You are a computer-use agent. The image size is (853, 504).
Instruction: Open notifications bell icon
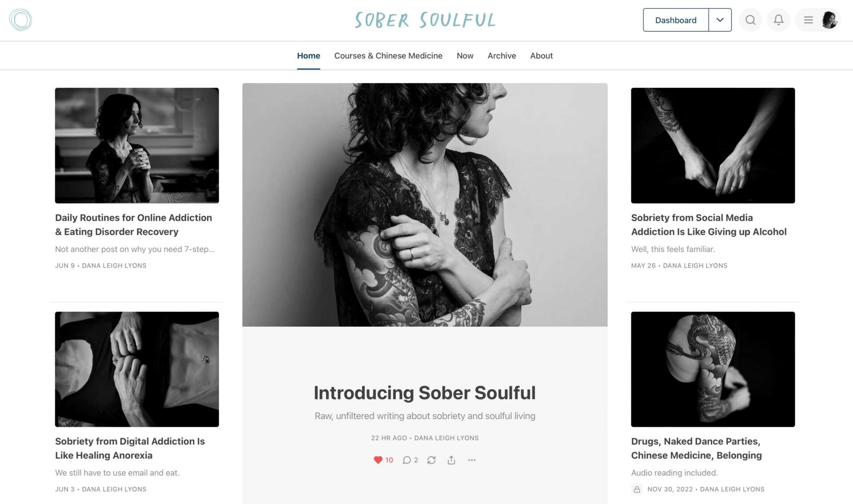click(778, 20)
